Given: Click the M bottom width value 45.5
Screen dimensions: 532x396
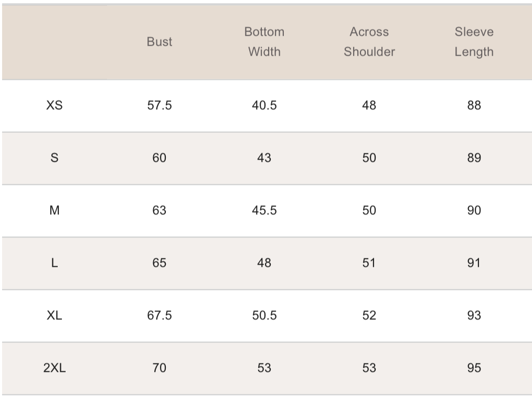Looking at the screenshot, I should (x=264, y=210).
